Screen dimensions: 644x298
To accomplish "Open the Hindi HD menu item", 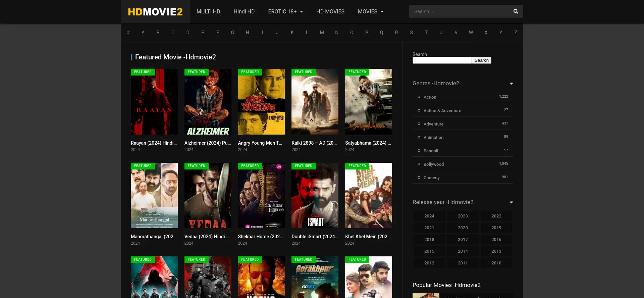I will tap(244, 11).
